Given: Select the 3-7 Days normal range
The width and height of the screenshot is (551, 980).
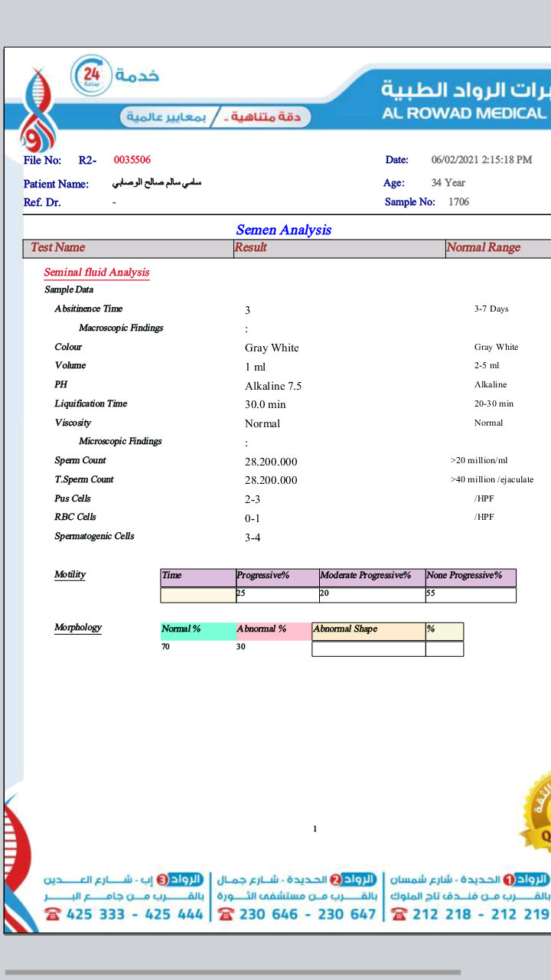Looking at the screenshot, I should click(x=491, y=309).
